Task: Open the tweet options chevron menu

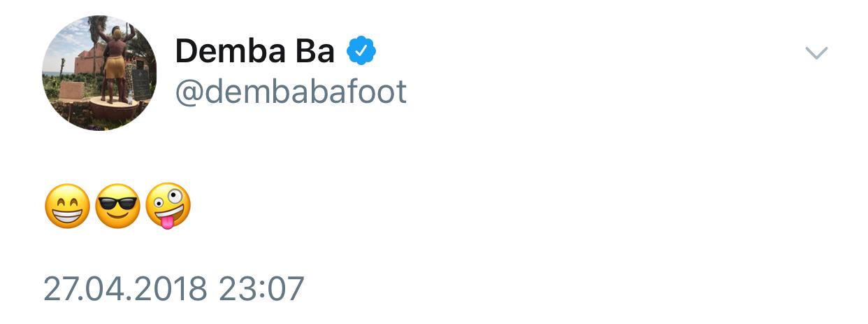Action: click(x=816, y=53)
